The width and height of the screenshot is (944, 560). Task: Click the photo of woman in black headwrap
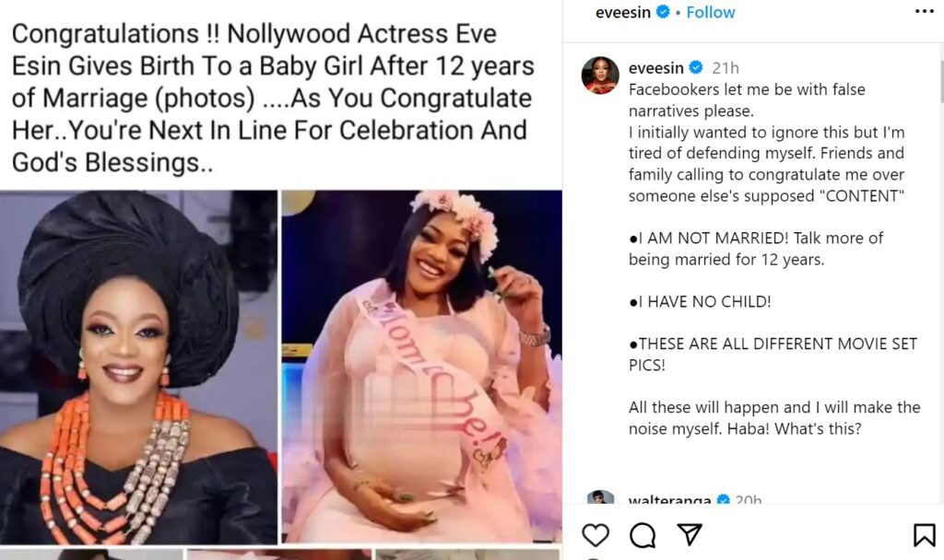click(138, 367)
